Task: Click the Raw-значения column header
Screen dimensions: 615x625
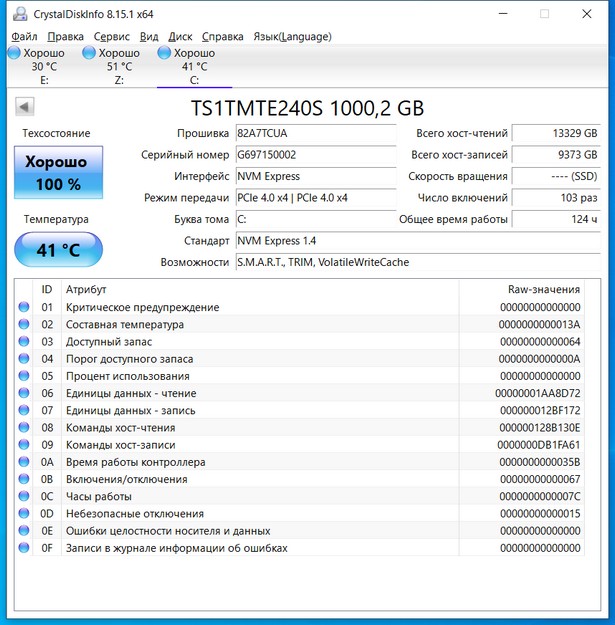Action: [x=522, y=289]
